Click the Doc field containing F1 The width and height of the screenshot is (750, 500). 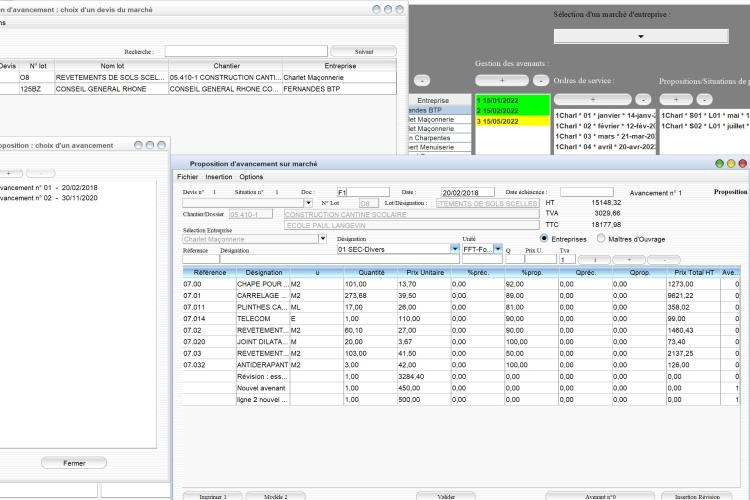click(x=363, y=192)
